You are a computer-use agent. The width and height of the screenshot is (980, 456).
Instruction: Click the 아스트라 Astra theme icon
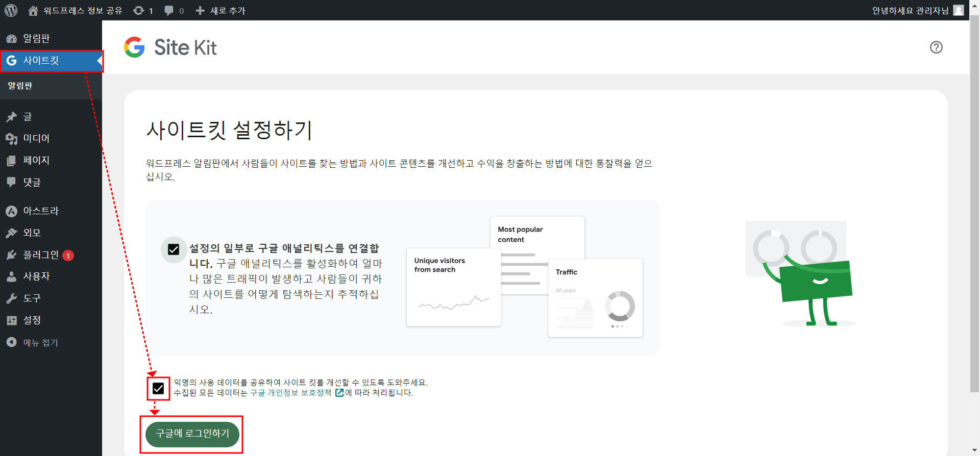click(x=11, y=211)
